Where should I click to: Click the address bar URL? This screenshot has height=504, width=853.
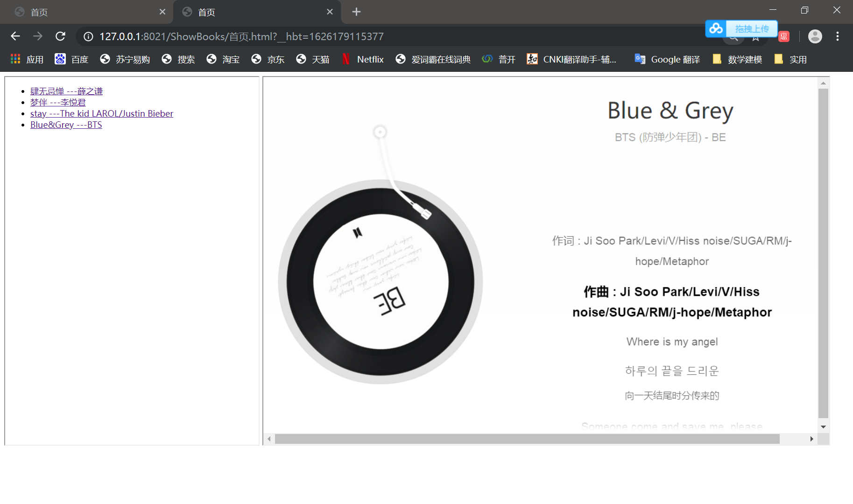click(241, 36)
